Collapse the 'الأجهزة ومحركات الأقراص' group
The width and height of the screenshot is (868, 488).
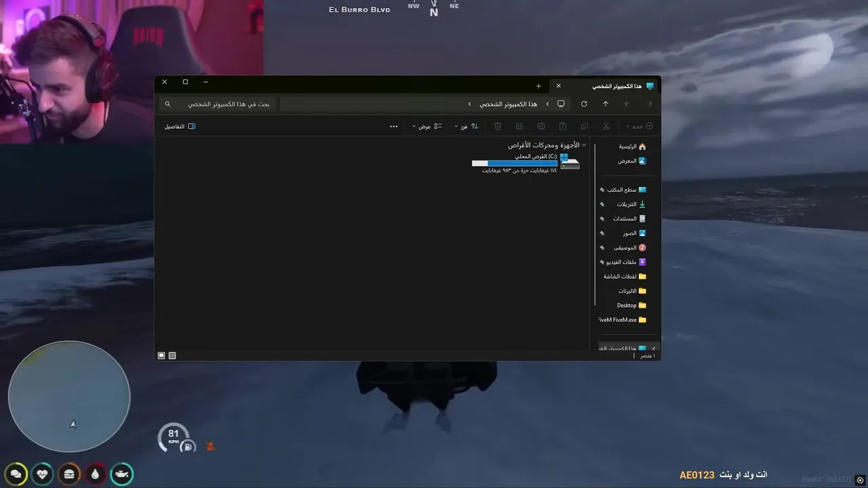tap(584, 145)
